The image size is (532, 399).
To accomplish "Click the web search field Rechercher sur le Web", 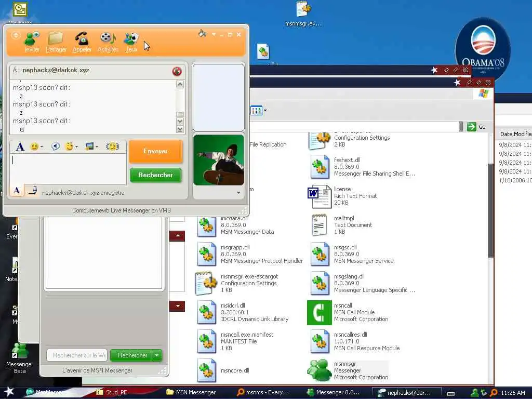I will click(x=77, y=355).
